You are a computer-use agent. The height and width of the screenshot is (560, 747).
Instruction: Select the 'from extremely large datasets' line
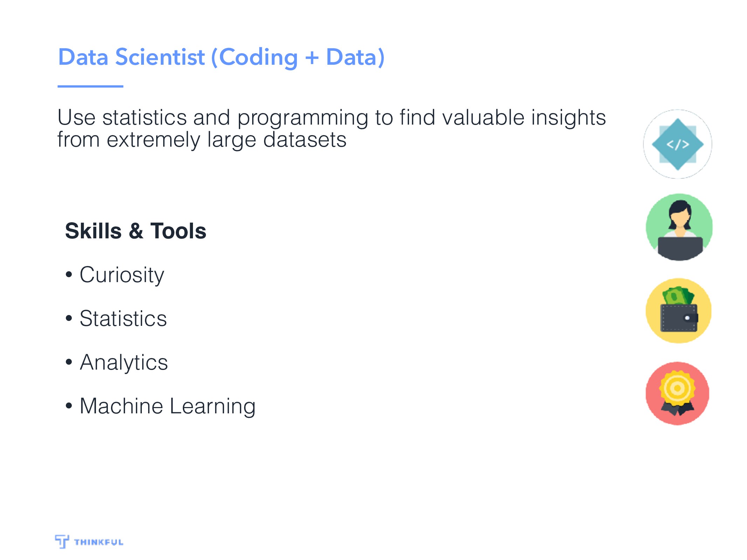pos(202,140)
